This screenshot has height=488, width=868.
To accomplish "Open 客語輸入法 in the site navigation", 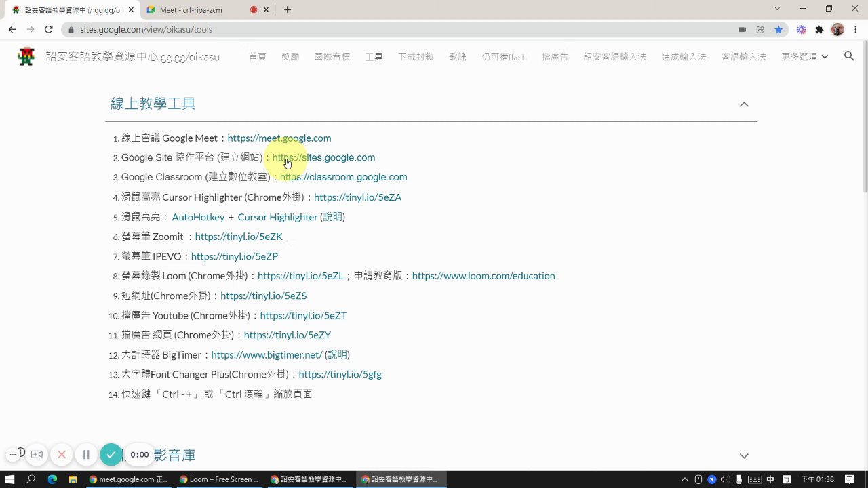I will click(744, 56).
